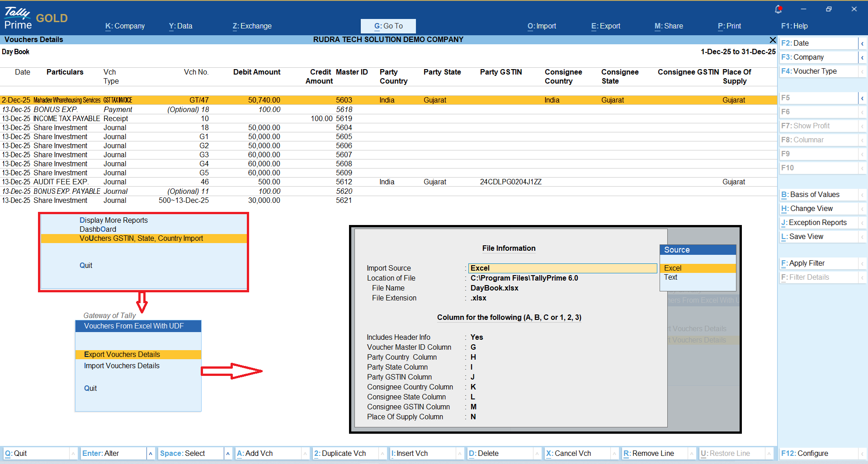Select Export Vouchers Details menu entry

coord(122,355)
